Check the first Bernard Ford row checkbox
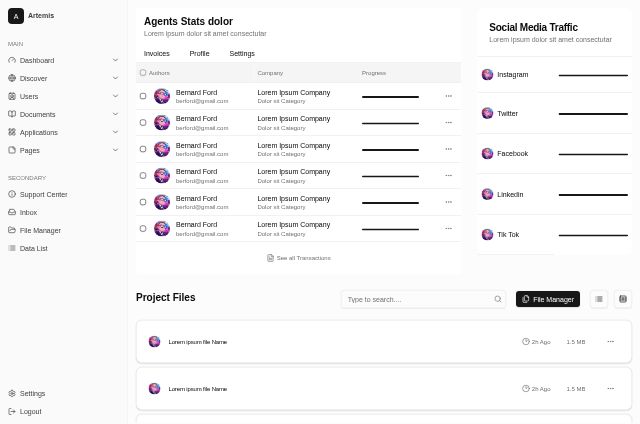Viewport: 640px width, 424px height. 143,96
